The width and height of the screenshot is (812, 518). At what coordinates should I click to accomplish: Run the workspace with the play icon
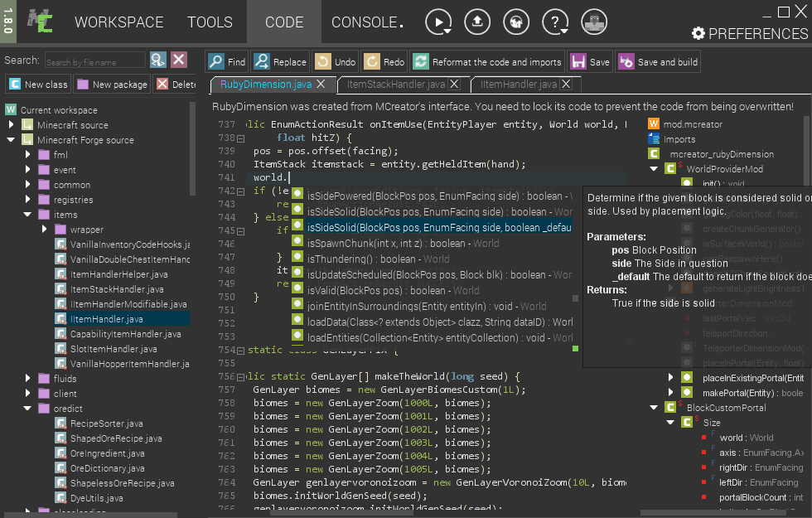click(437, 22)
